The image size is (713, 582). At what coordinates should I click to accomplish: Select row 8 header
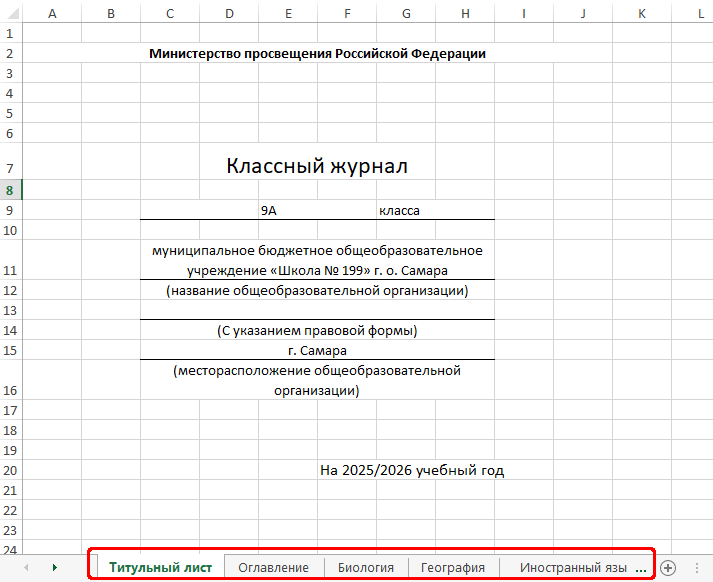pyautogui.click(x=9, y=190)
